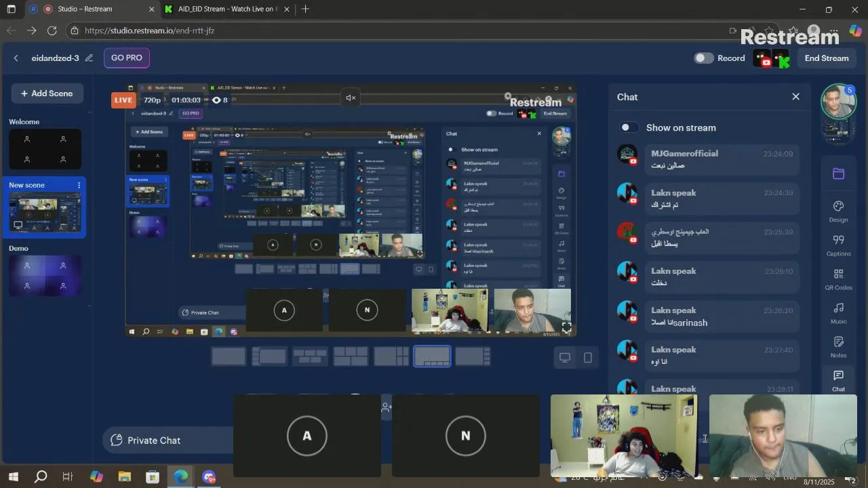Open the Design panel in the sidebar
The width and height of the screenshot is (868, 488).
838,211
